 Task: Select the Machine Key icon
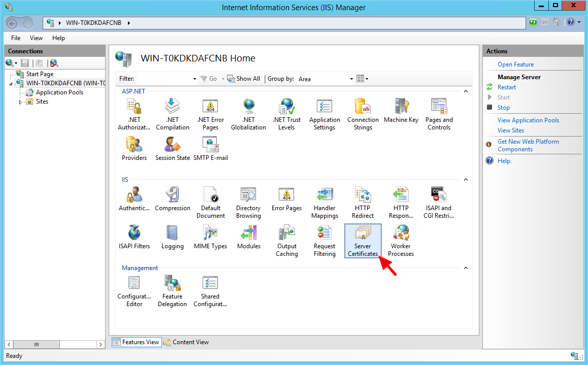tap(401, 111)
